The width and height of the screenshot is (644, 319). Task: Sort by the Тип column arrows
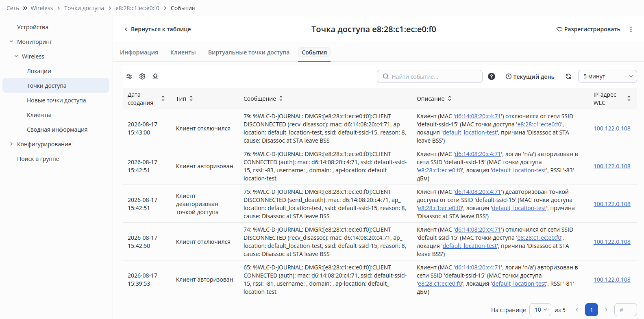(191, 98)
